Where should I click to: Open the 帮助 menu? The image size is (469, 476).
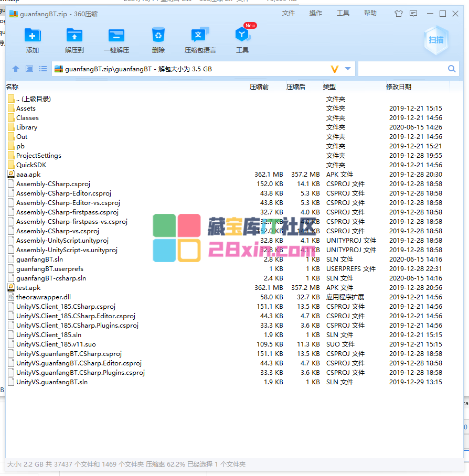(x=370, y=13)
